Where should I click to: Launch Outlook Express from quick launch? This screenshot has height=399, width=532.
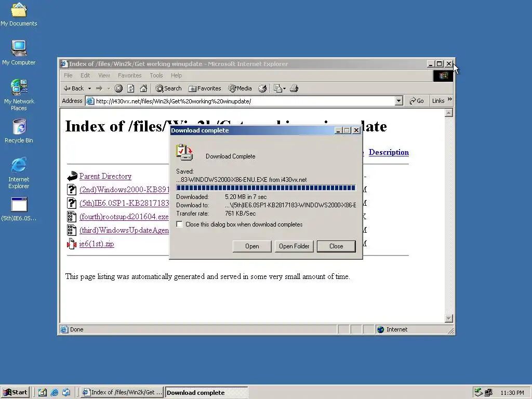tap(66, 393)
